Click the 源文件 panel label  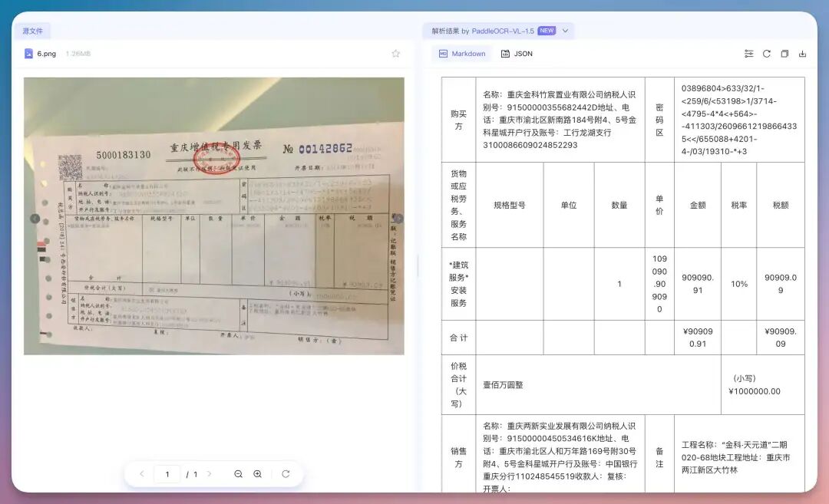point(33,30)
